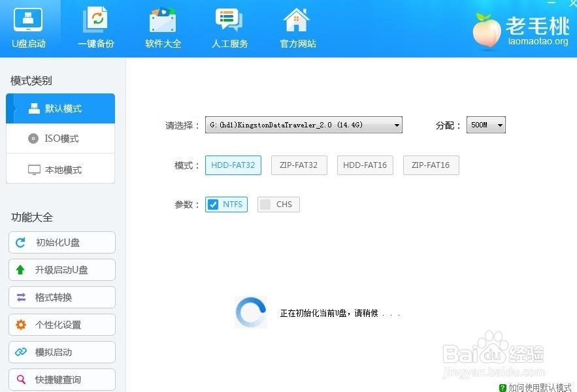
Task: Open the 如何使用默认模式 help link
Action: pyautogui.click(x=540, y=387)
